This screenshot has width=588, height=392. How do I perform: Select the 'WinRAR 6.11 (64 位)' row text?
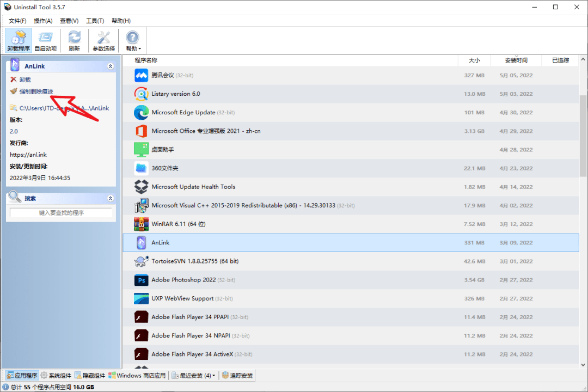pos(179,224)
